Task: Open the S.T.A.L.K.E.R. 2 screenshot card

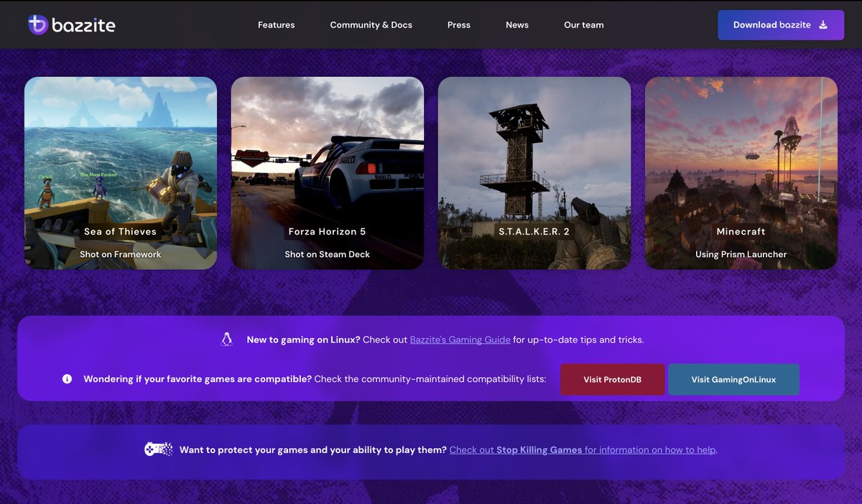Action: click(x=534, y=173)
